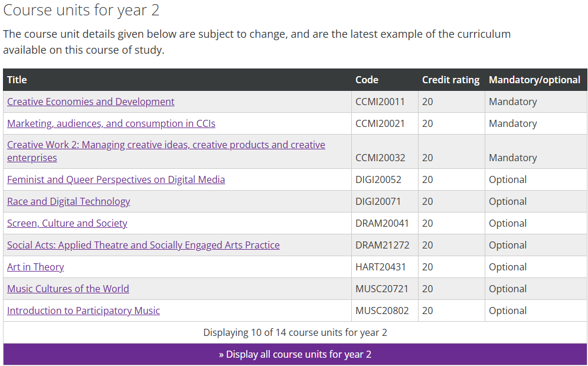Click the Mandatory/optional column header
588x366 pixels.
point(534,80)
